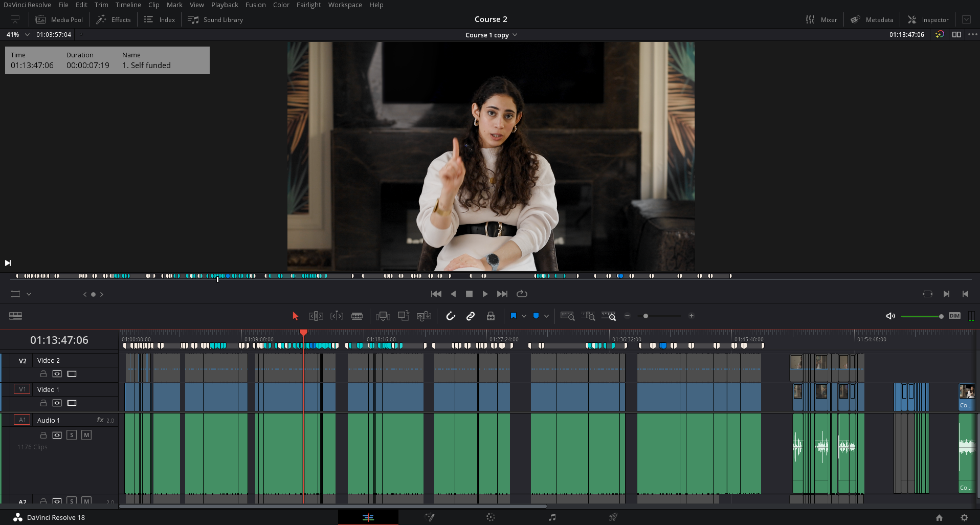This screenshot has width=980, height=525.
Task: Open the Playback menu
Action: pyautogui.click(x=225, y=5)
